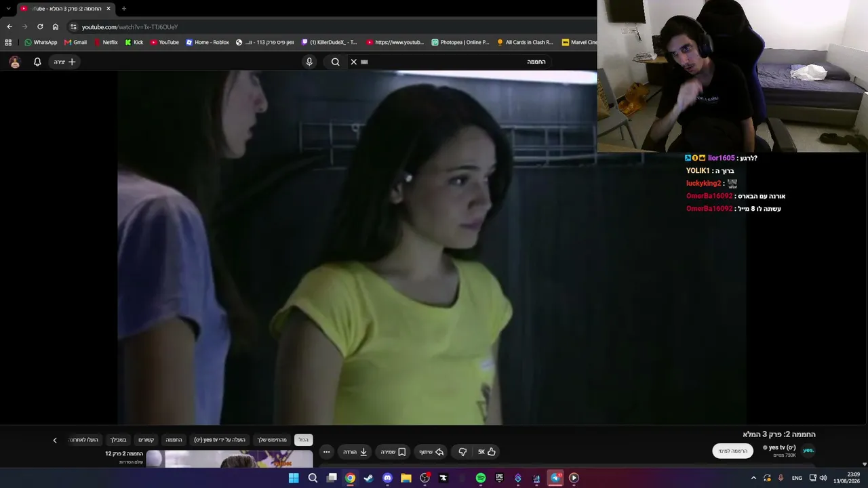868x488 pixels.
Task: Open the yes. channel avatar
Action: point(808,451)
